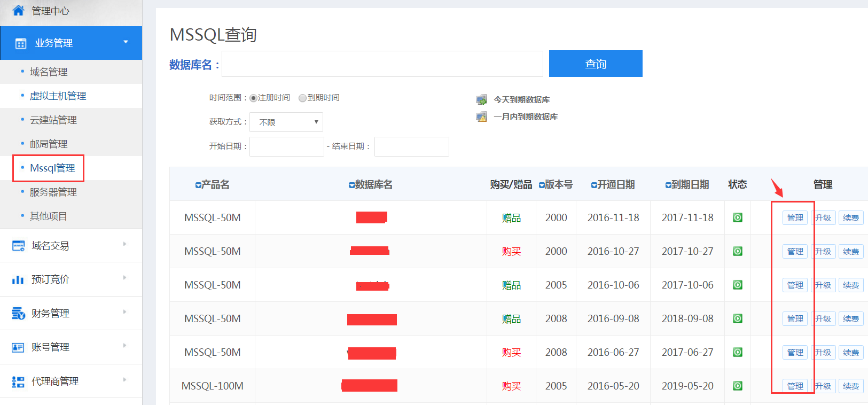868x405 pixels.
Task: Select the 到期时间 radio button
Action: click(x=302, y=98)
